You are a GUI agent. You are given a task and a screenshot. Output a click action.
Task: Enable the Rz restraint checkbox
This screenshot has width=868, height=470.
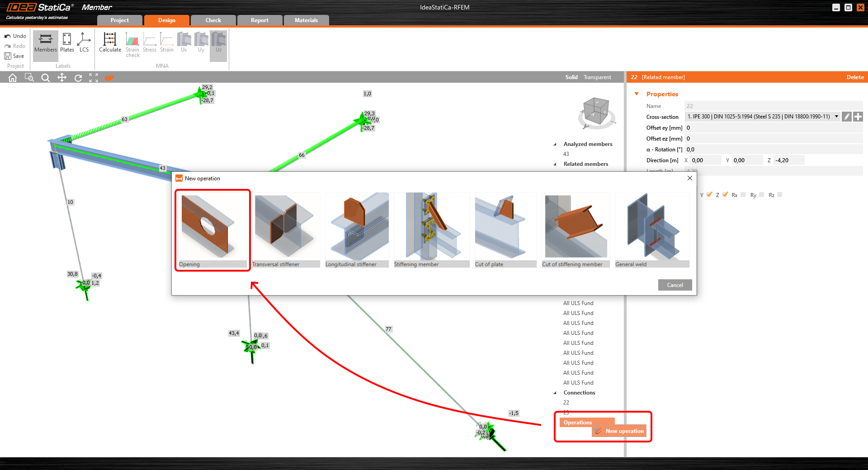(780, 195)
